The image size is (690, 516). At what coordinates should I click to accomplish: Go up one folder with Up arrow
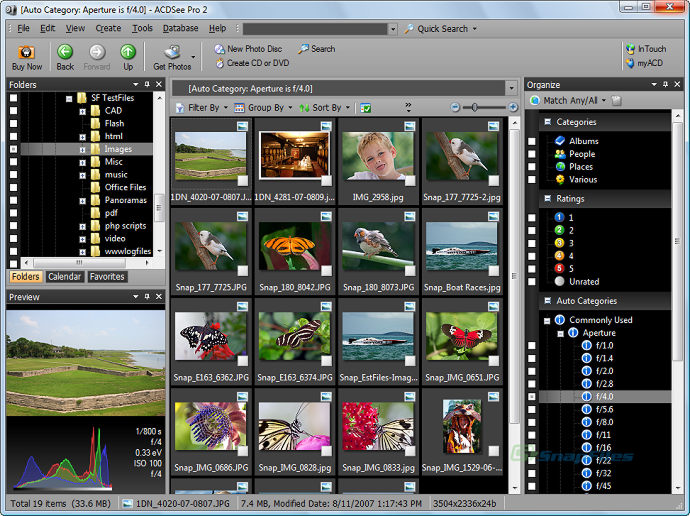pyautogui.click(x=128, y=52)
